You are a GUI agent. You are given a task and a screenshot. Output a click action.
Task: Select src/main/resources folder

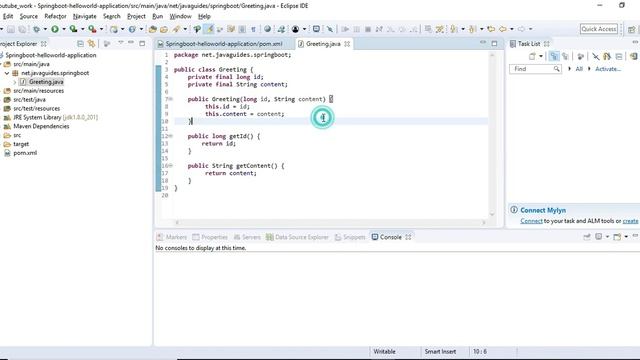38,91
